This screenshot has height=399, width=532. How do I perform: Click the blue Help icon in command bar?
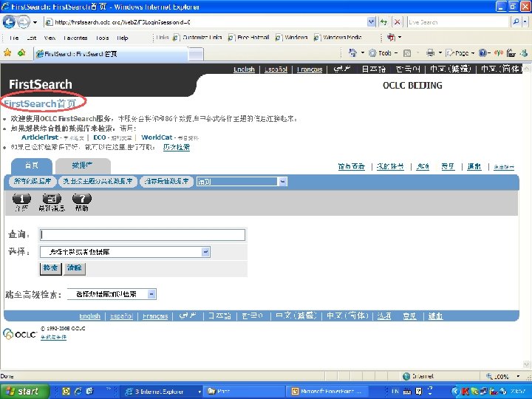pos(482,53)
